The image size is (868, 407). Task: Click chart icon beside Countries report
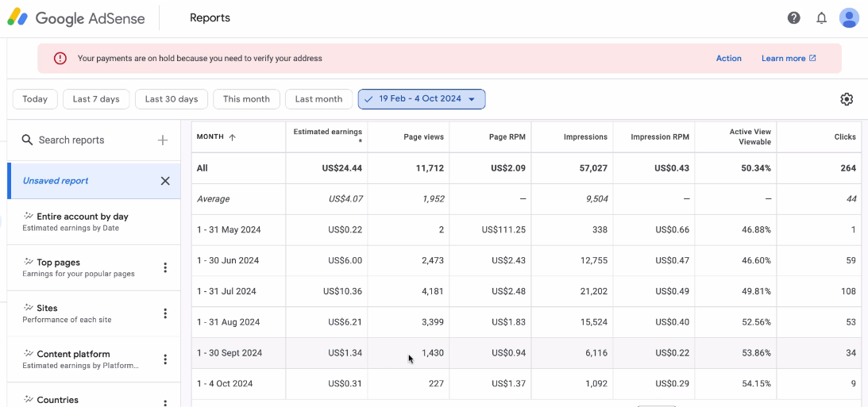[x=29, y=399]
